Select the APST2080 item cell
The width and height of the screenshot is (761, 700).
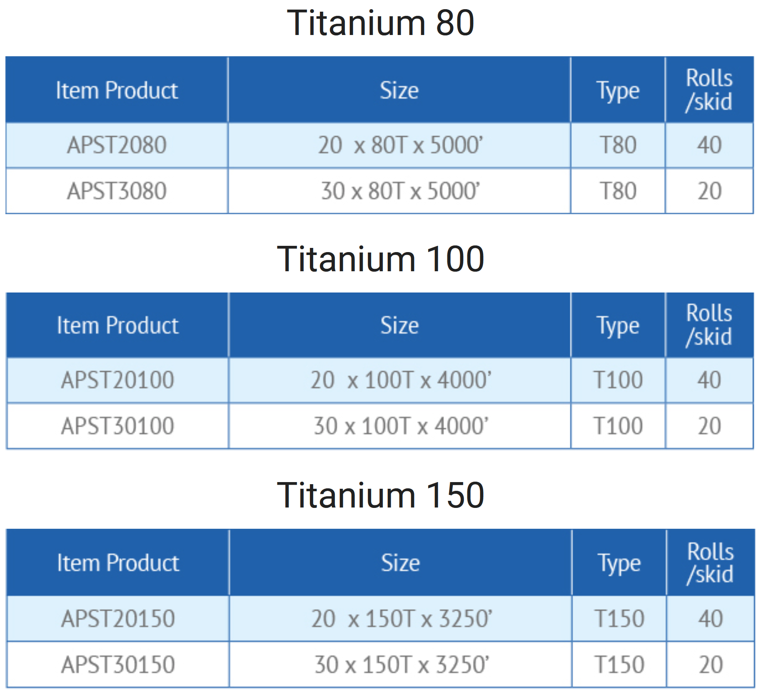click(x=117, y=145)
